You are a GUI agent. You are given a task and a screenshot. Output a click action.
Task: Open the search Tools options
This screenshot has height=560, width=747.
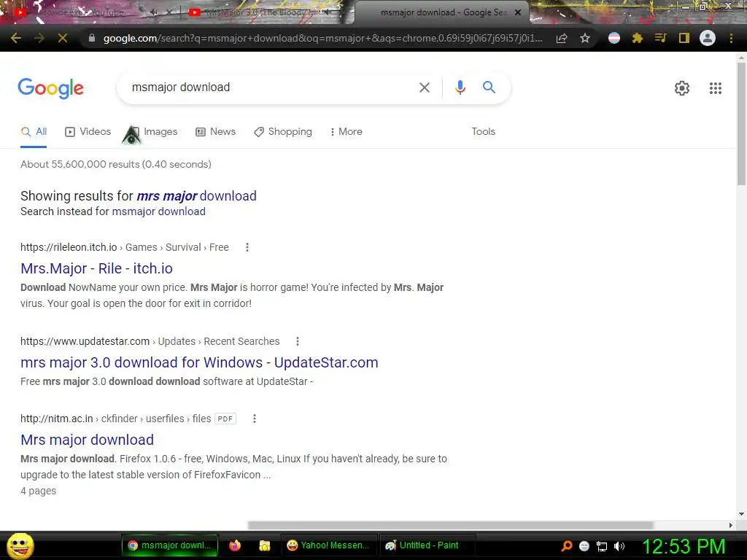point(483,131)
